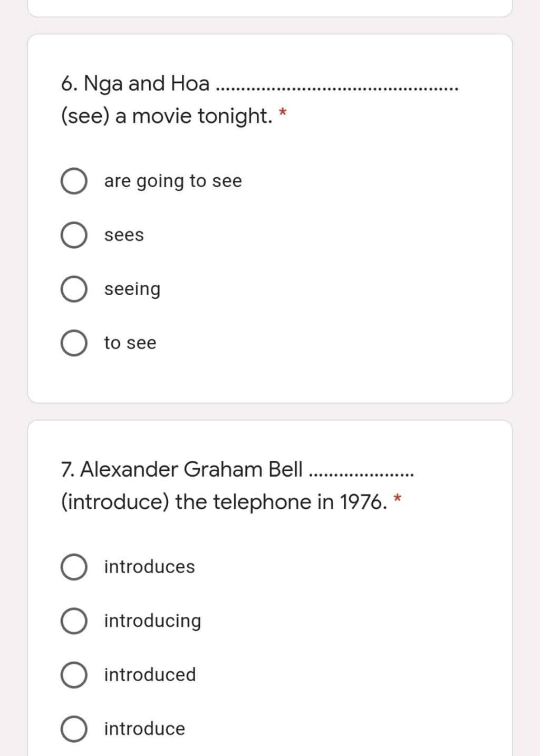Tick the 'introduce' radio circle
The image size is (540, 756).
(74, 729)
